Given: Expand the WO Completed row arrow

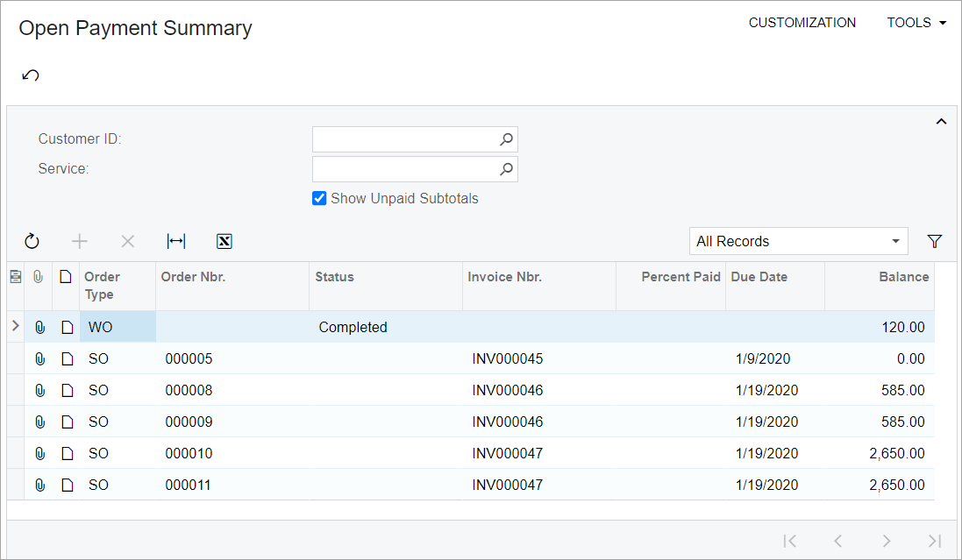Looking at the screenshot, I should coord(15,327).
